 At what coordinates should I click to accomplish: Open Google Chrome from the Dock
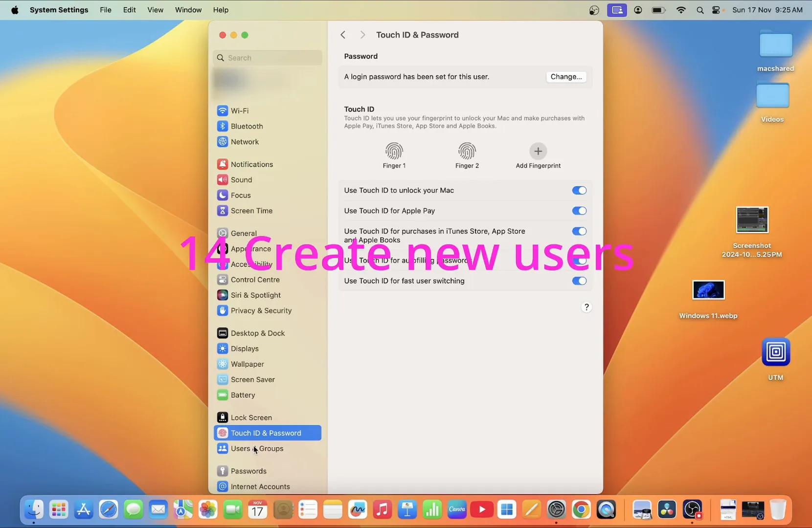581,510
